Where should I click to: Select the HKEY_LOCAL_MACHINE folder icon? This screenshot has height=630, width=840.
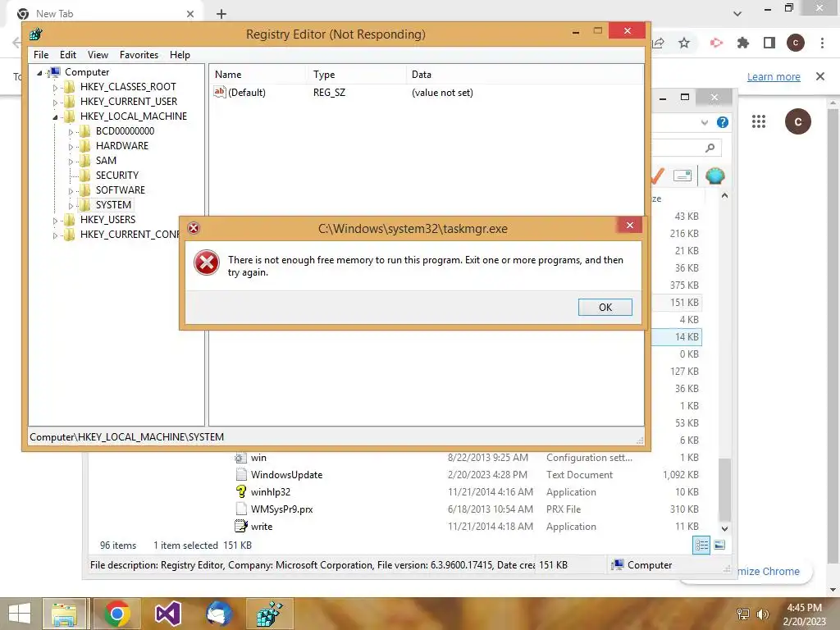(69, 116)
